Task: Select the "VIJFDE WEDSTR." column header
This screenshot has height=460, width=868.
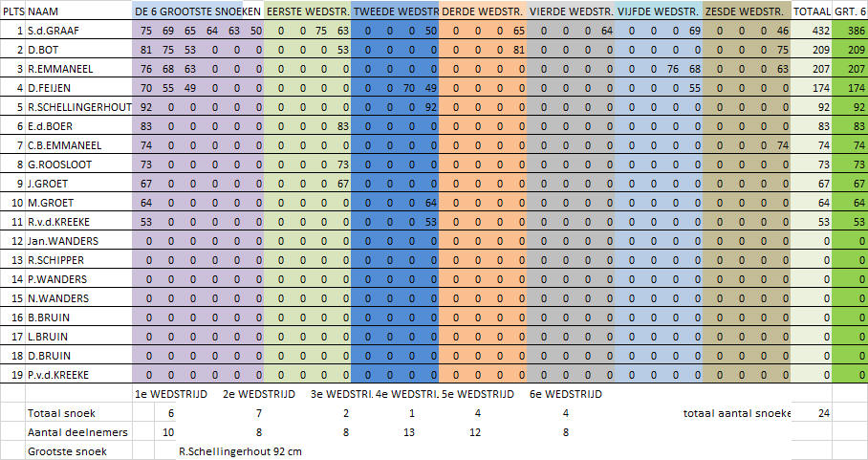Action: (x=658, y=11)
